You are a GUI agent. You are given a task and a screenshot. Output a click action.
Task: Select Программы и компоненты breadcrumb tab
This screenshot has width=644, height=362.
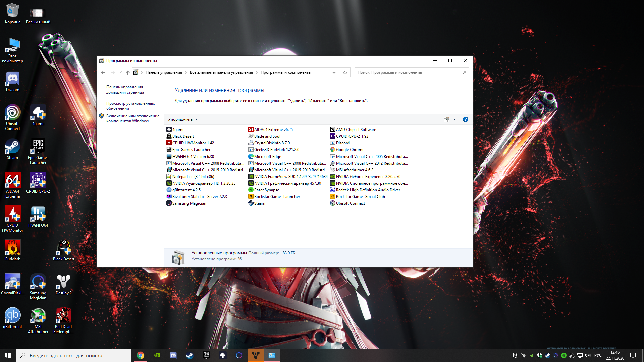click(285, 72)
